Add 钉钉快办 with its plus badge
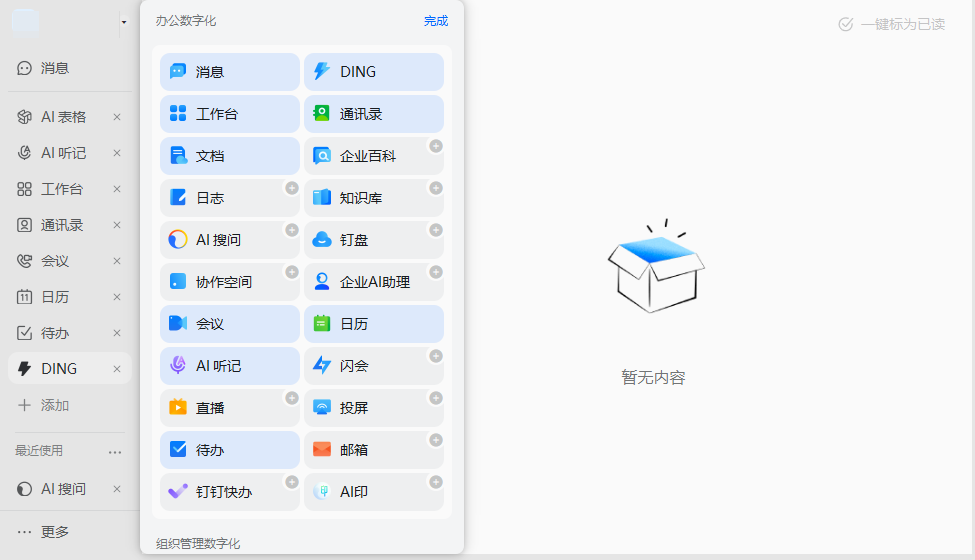The height and width of the screenshot is (560, 975). click(292, 482)
